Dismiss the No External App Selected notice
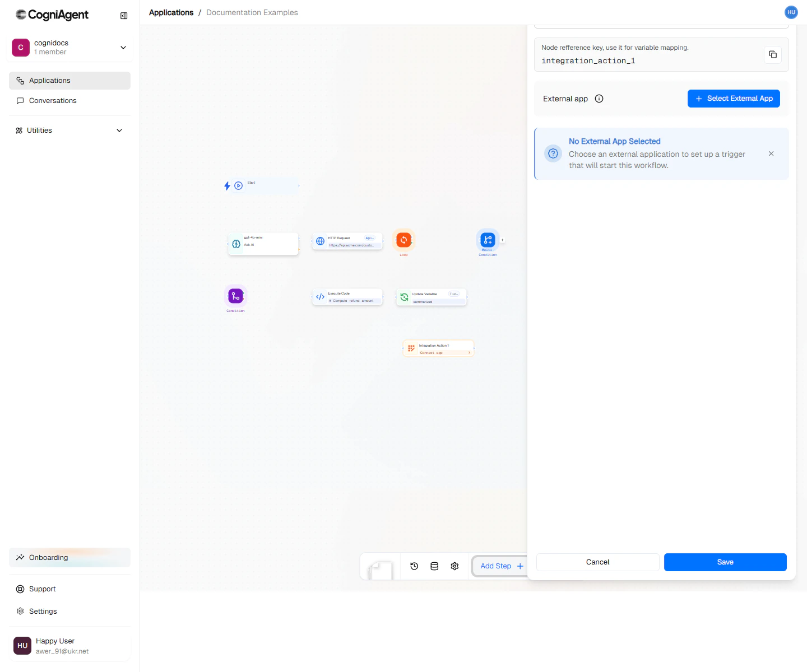Image resolution: width=807 pixels, height=672 pixels. [771, 153]
